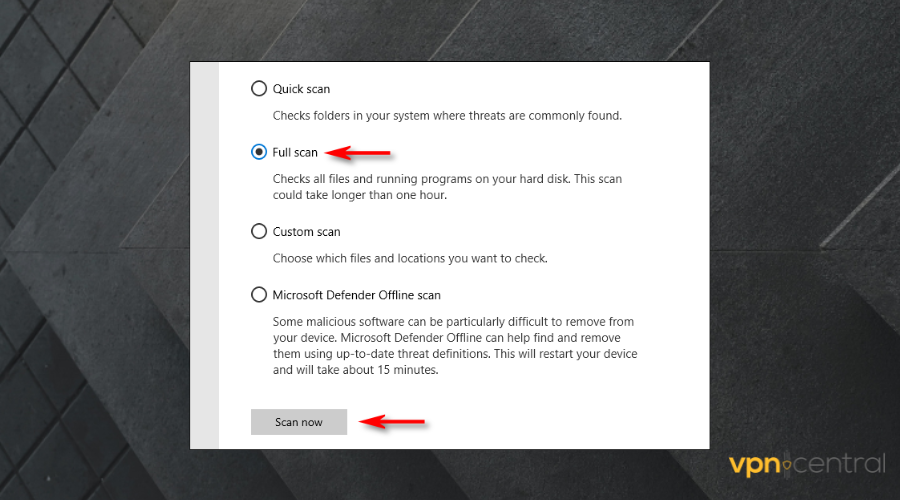Click the Offline scan malicious software description paragraph
The height and width of the screenshot is (500, 900).
pos(455,346)
